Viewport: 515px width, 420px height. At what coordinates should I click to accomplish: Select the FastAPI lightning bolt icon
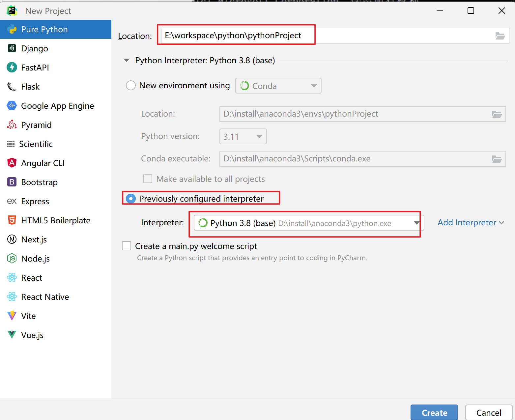[12, 68]
